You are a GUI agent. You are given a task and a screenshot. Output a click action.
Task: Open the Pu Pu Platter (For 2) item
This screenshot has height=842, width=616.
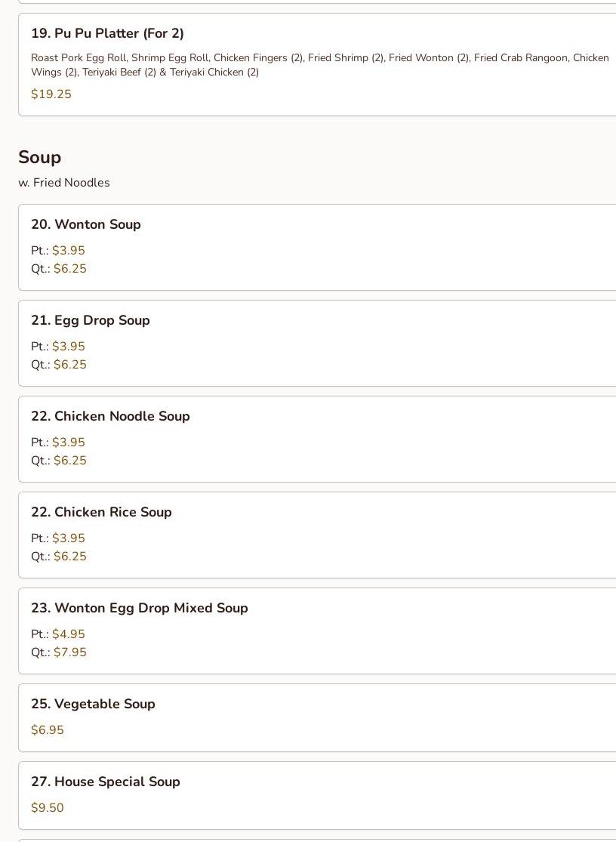(107, 33)
